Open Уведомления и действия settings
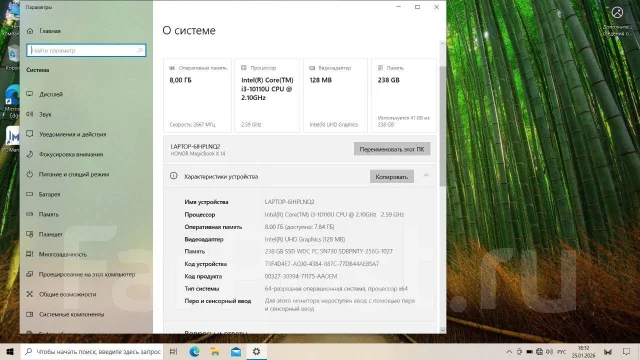 pos(73,134)
